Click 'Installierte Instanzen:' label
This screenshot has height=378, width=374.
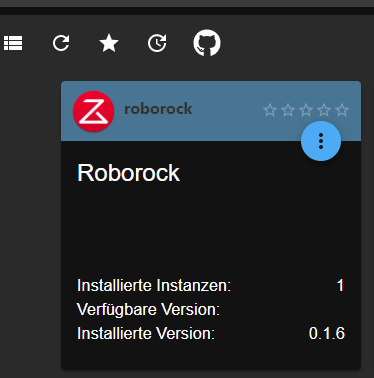click(x=154, y=285)
